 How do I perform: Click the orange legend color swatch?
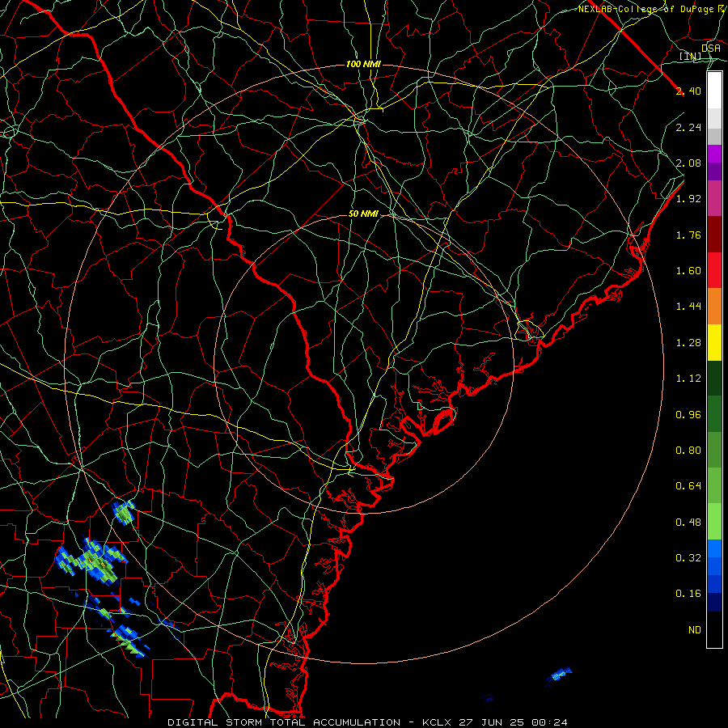(714, 307)
